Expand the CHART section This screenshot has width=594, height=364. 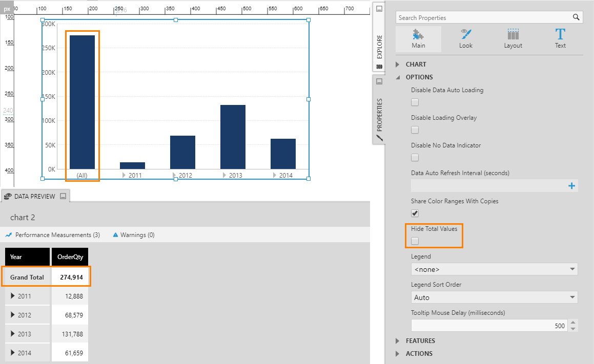[398, 65]
